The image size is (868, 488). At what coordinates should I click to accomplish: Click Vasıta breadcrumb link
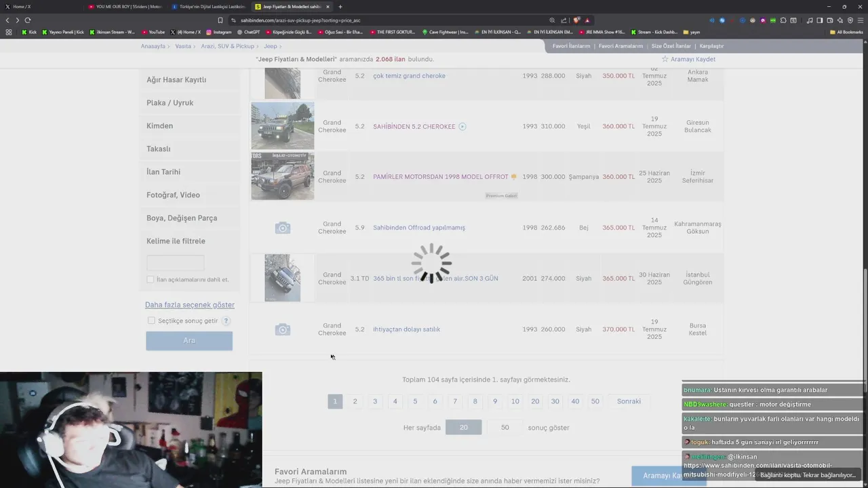pyautogui.click(x=183, y=46)
